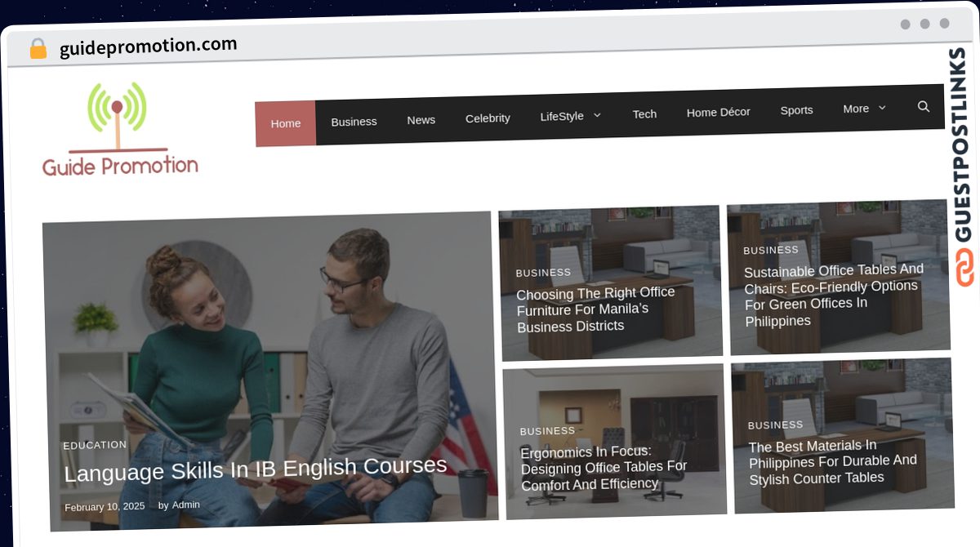
Task: Open Sustainable Office Tables And Chairs article
Action: coord(834,295)
